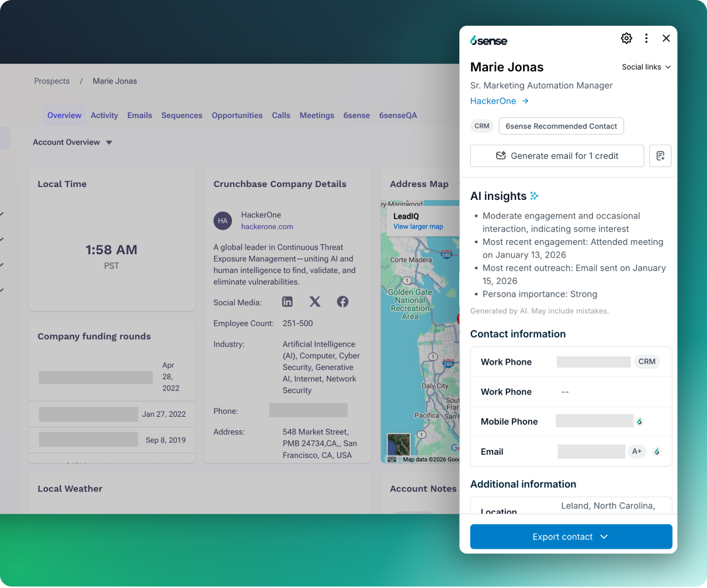
Task: Open the 6senseQA tab
Action: [x=398, y=115]
